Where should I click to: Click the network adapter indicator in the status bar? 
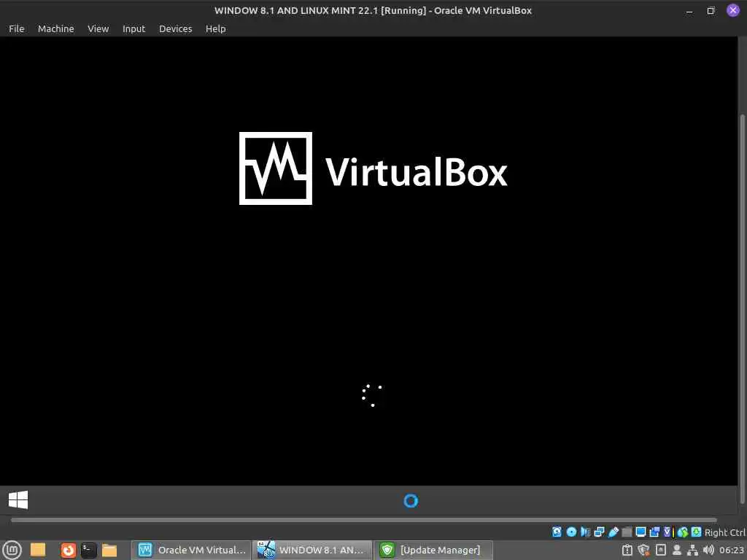[600, 532]
